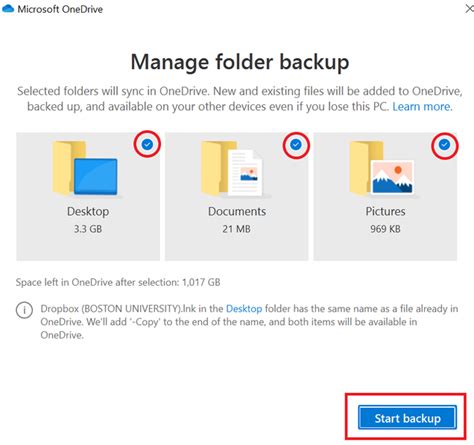Image resolution: width=474 pixels, height=445 pixels.
Task: Uncheck the Desktop folder backup checkmark
Action: [147, 144]
